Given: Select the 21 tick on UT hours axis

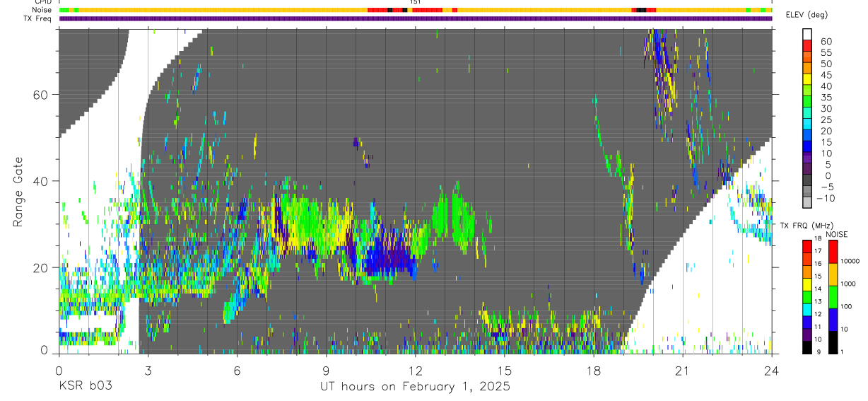Looking at the screenshot, I should click(683, 369).
